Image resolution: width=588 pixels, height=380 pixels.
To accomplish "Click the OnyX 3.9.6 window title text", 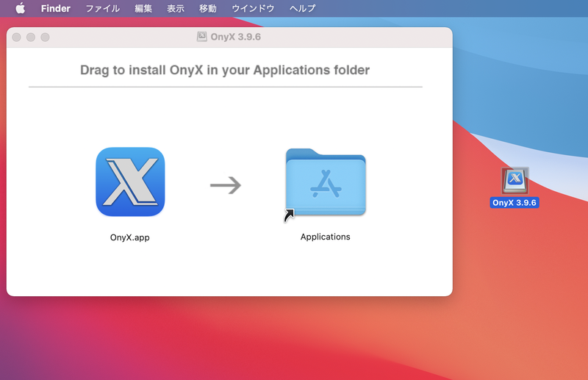I will click(x=235, y=37).
